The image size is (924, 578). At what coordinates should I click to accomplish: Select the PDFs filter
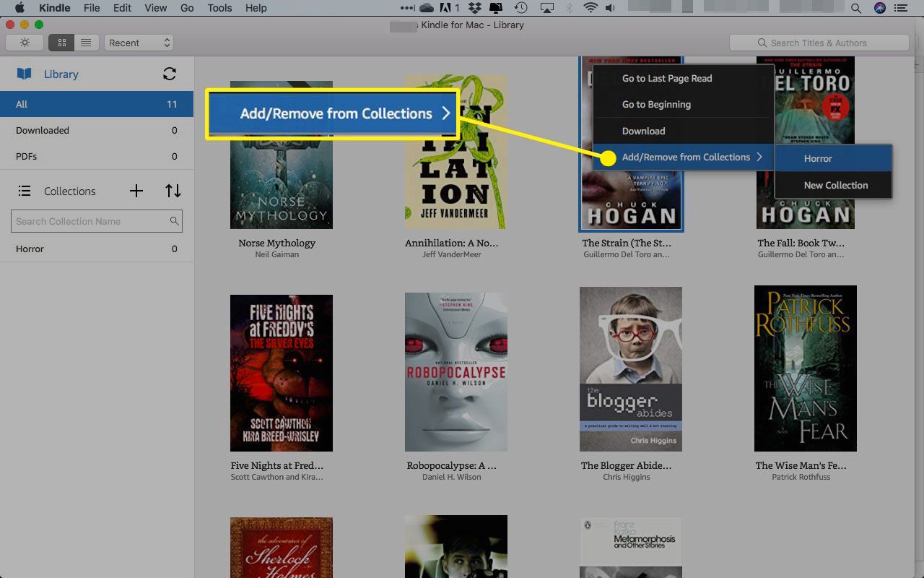pyautogui.click(x=97, y=156)
